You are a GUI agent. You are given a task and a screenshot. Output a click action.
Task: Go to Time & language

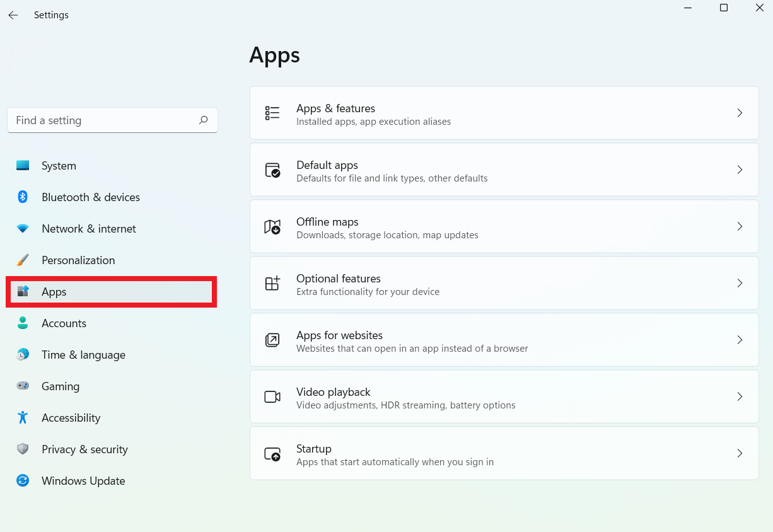pyautogui.click(x=112, y=355)
